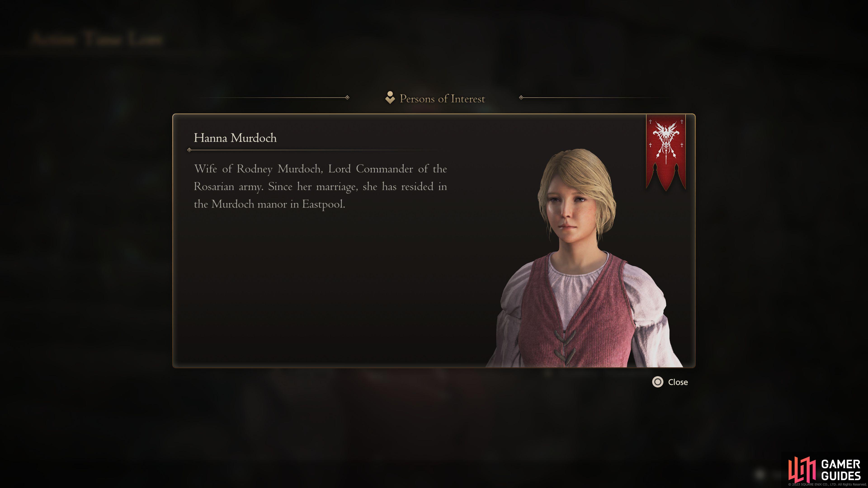Screen dimensions: 868x488
Task: Click the red Rosaria banner emblem
Action: pyautogui.click(x=665, y=152)
